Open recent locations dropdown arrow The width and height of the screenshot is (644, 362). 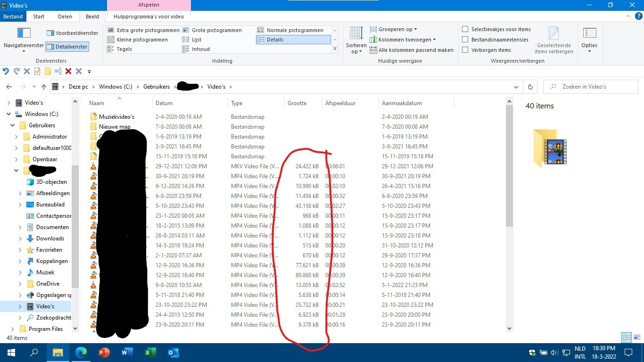coord(34,87)
